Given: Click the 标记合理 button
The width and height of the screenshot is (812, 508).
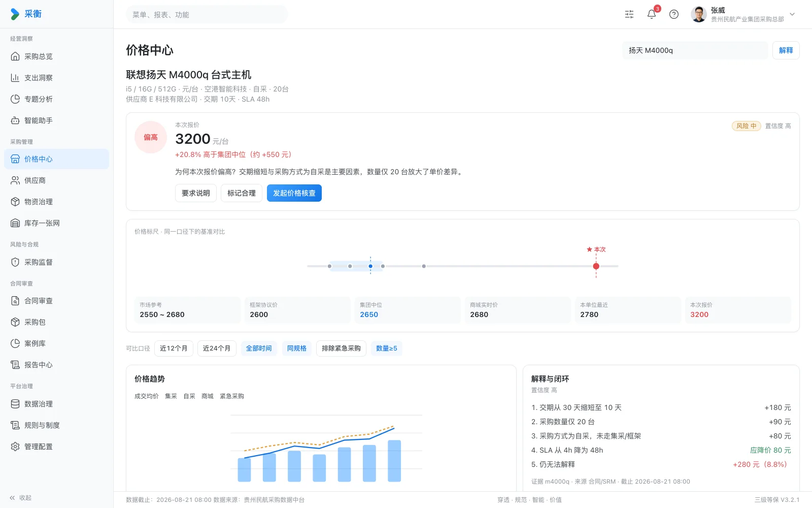Looking at the screenshot, I should (242, 193).
